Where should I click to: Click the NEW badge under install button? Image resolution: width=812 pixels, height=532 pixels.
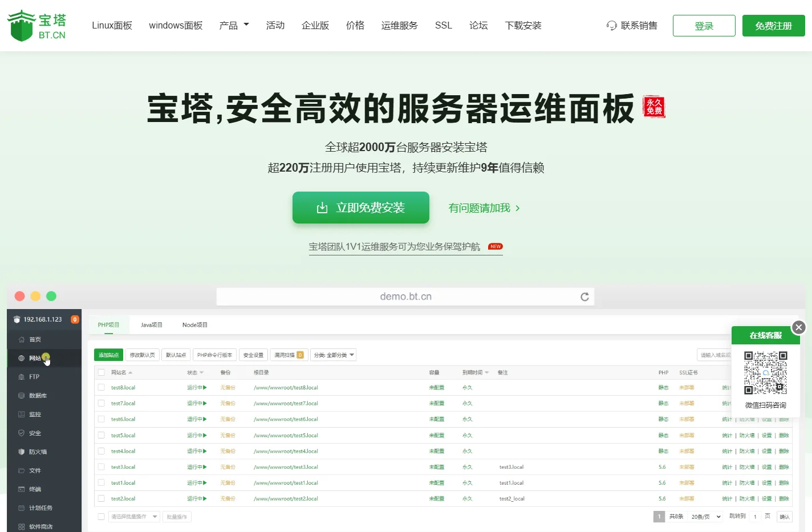(496, 247)
